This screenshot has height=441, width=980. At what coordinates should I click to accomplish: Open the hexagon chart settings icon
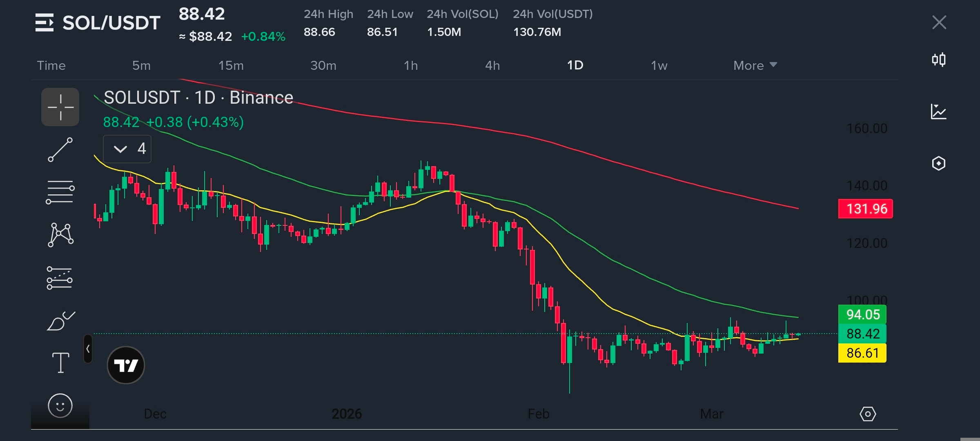(x=939, y=163)
